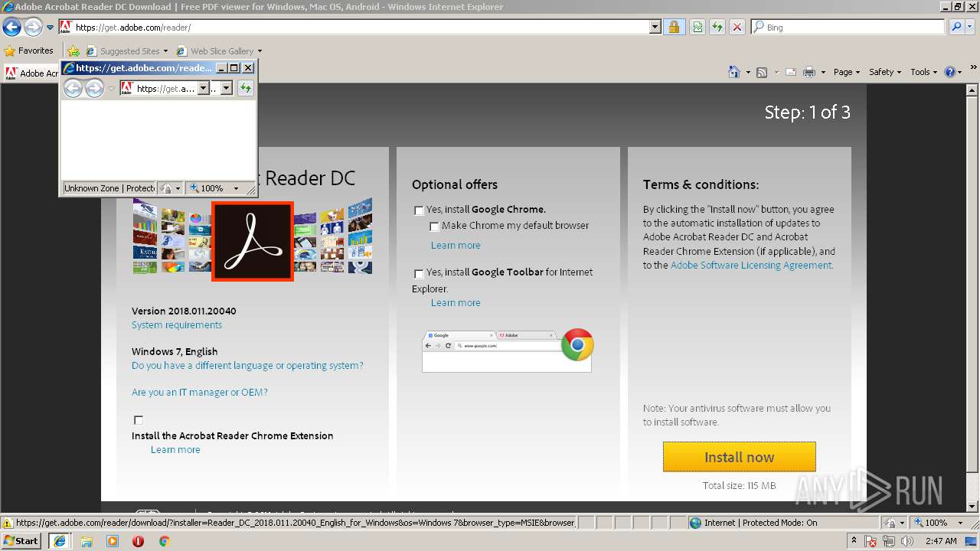Click the Install now button
980x551 pixels.
[739, 457]
